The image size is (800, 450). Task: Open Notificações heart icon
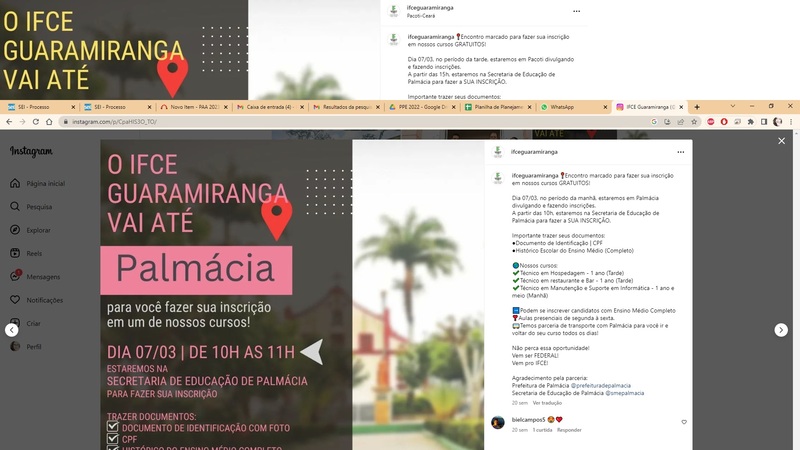pos(14,300)
